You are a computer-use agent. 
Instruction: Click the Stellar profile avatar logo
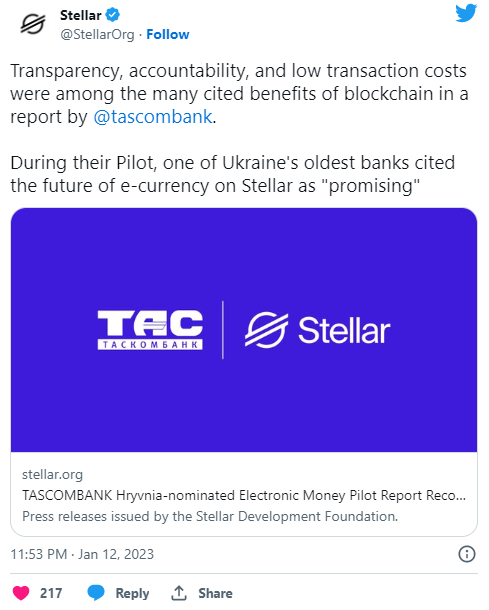[x=33, y=24]
